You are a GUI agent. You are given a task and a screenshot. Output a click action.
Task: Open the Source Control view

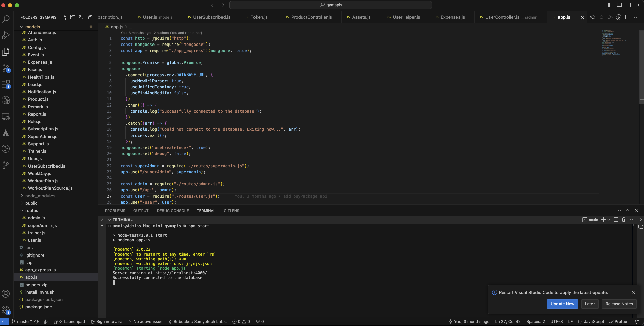point(6,68)
